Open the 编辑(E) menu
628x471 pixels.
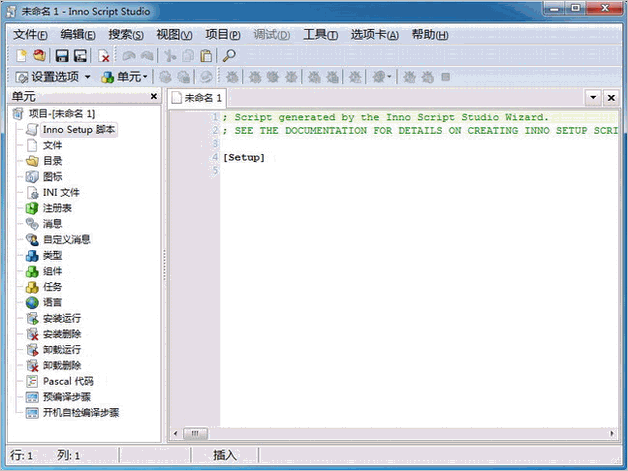coord(78,35)
